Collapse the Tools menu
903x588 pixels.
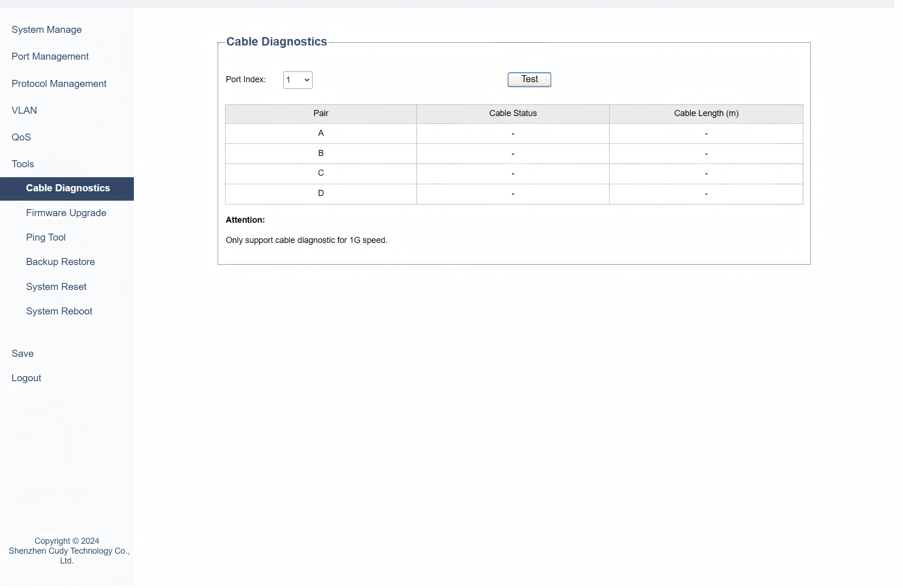point(23,164)
